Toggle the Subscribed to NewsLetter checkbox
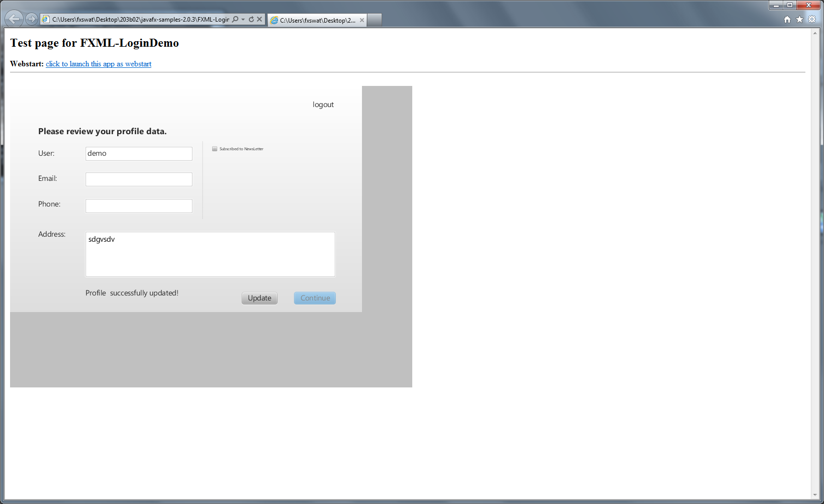824x504 pixels. [x=215, y=149]
